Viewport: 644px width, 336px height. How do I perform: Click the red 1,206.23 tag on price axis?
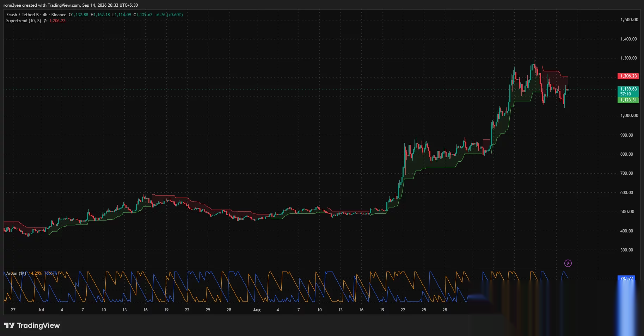click(628, 76)
